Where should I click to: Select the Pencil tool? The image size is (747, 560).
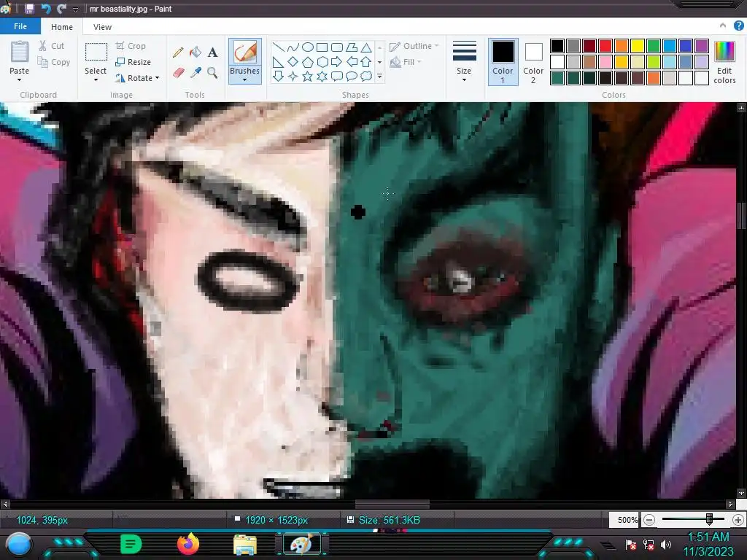point(178,52)
